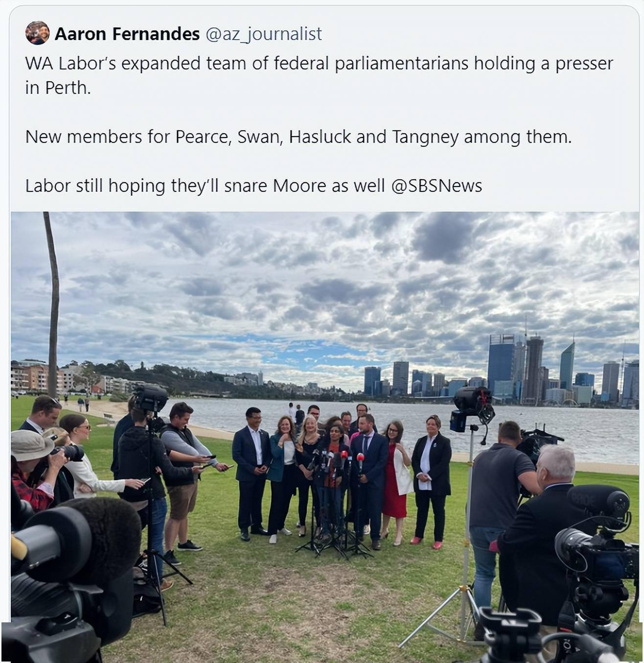Click the woman in black jacket with pink shoes
This screenshot has height=663, width=644.
[431, 481]
